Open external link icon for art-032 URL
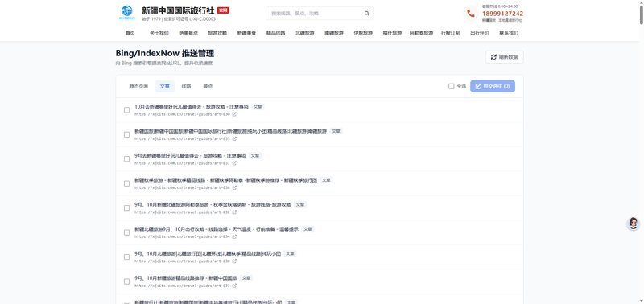 click(234, 212)
